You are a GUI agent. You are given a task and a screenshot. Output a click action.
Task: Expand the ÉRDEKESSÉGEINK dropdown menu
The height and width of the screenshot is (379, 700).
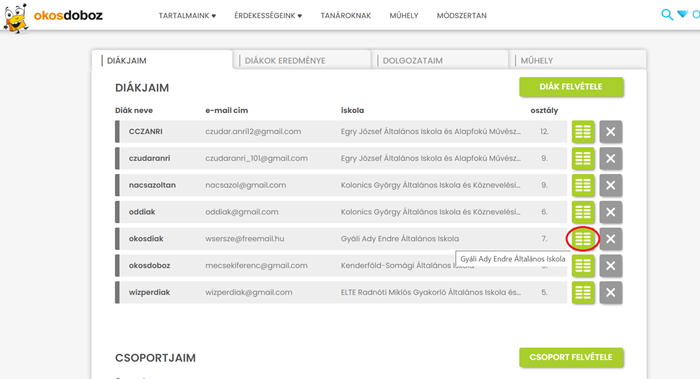[268, 16]
